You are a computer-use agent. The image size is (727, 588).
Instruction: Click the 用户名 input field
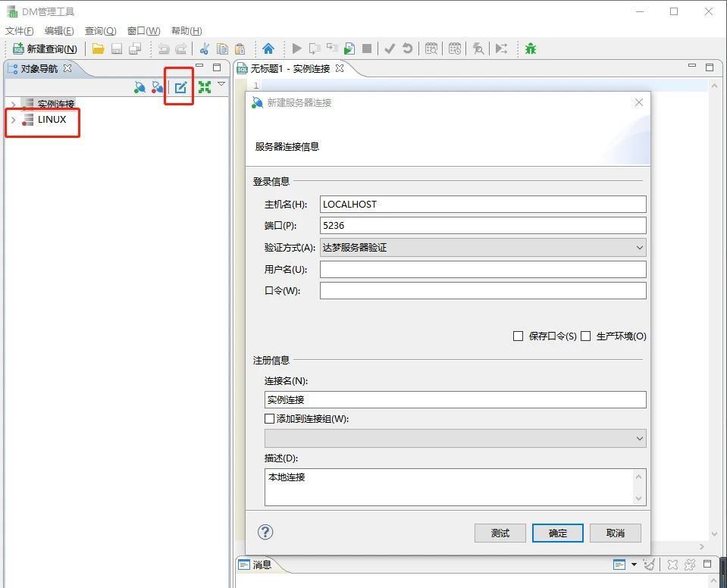tap(483, 269)
